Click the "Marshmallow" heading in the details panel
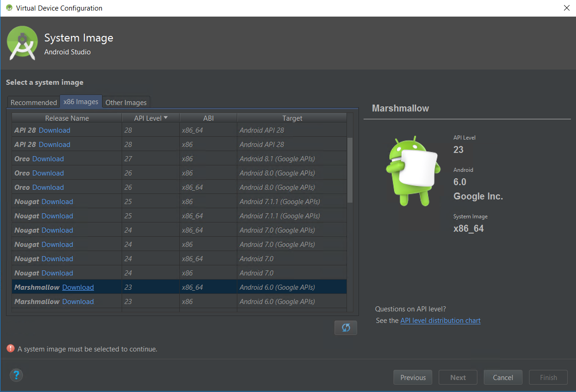Image resolution: width=576 pixels, height=392 pixels. 400,108
